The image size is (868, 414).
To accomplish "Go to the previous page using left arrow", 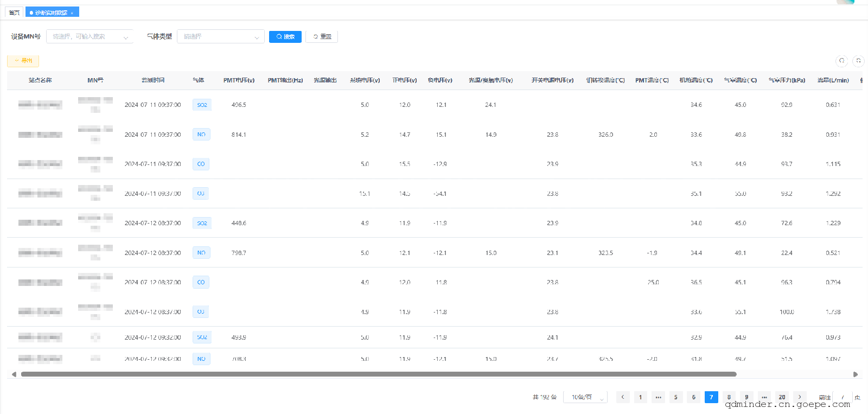I will (623, 397).
